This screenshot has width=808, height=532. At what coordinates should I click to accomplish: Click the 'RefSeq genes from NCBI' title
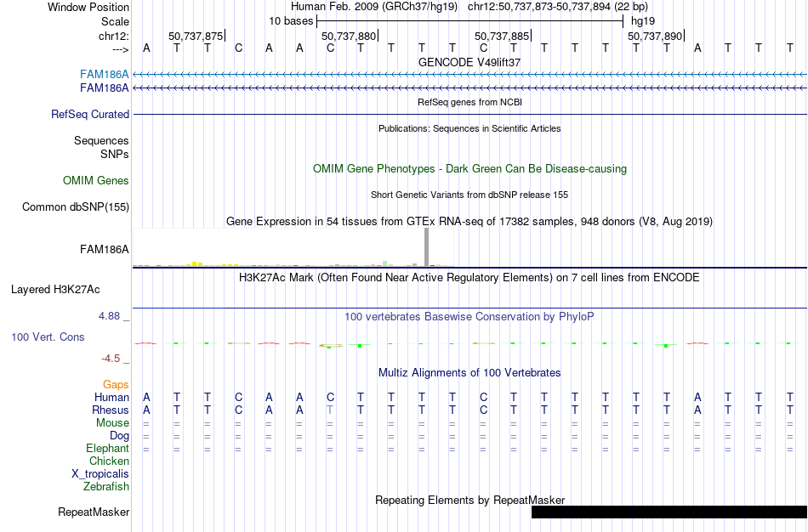click(x=469, y=102)
